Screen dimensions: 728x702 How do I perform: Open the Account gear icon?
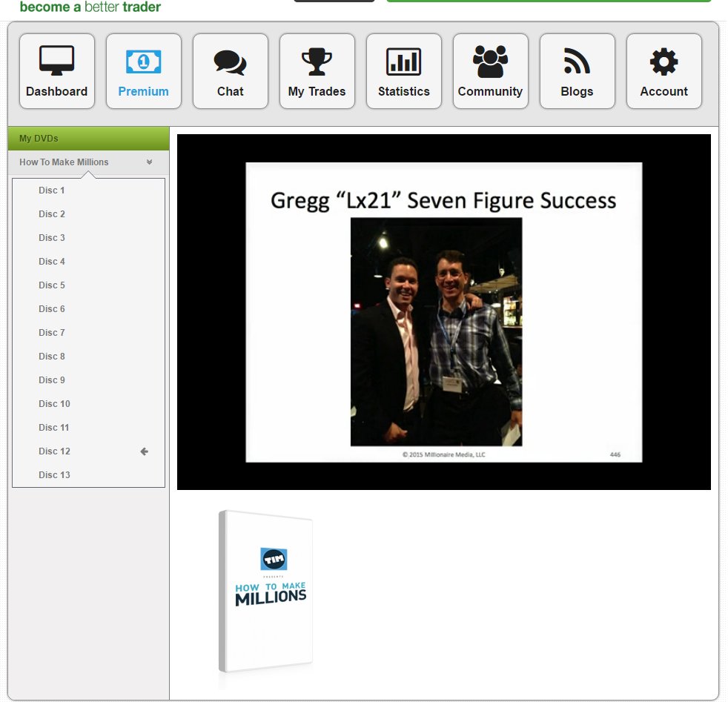[x=664, y=62]
